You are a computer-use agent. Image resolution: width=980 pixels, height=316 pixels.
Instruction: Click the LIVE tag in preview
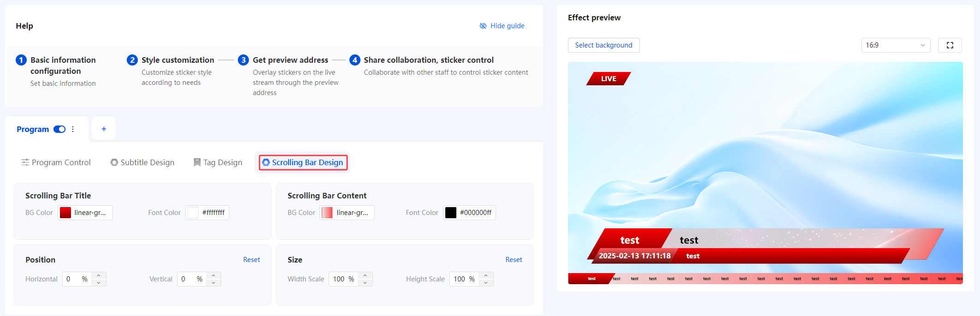pyautogui.click(x=608, y=79)
